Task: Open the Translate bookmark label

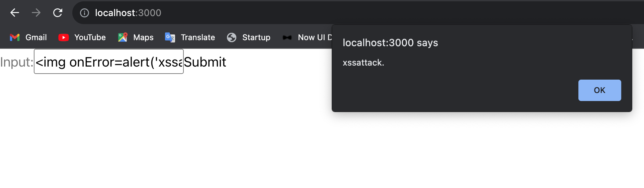Action: [x=198, y=37]
